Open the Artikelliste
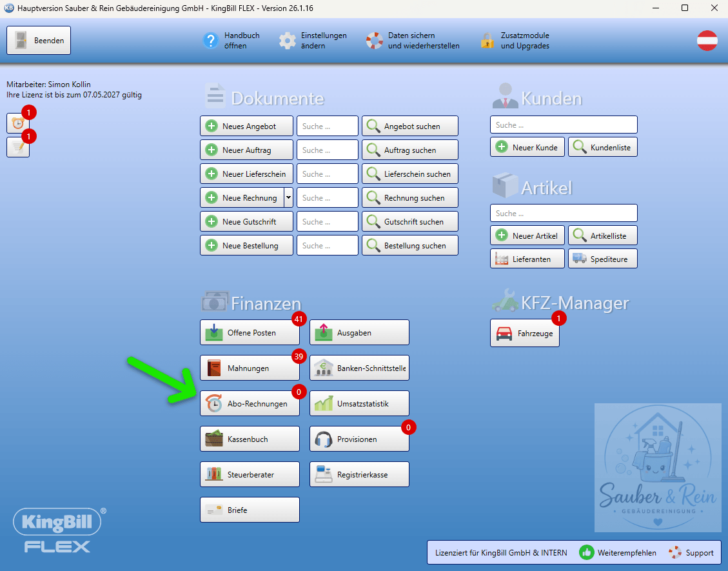The image size is (728, 571). click(x=603, y=235)
